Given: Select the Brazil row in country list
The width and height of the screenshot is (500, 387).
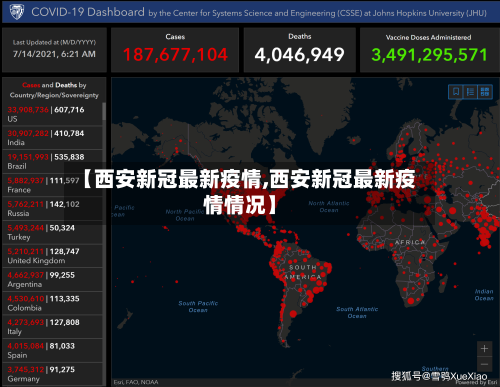Looking at the screenshot, I should click(x=52, y=161).
